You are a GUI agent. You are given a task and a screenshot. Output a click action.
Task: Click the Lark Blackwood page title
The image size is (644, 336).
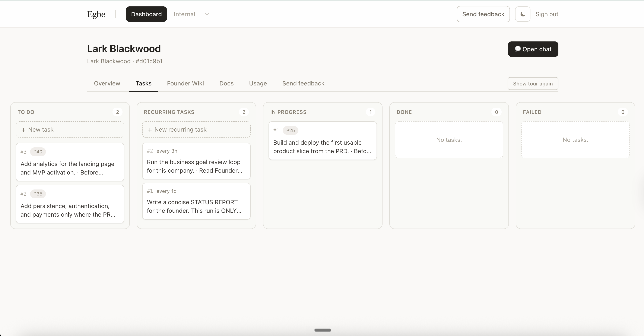tap(124, 48)
